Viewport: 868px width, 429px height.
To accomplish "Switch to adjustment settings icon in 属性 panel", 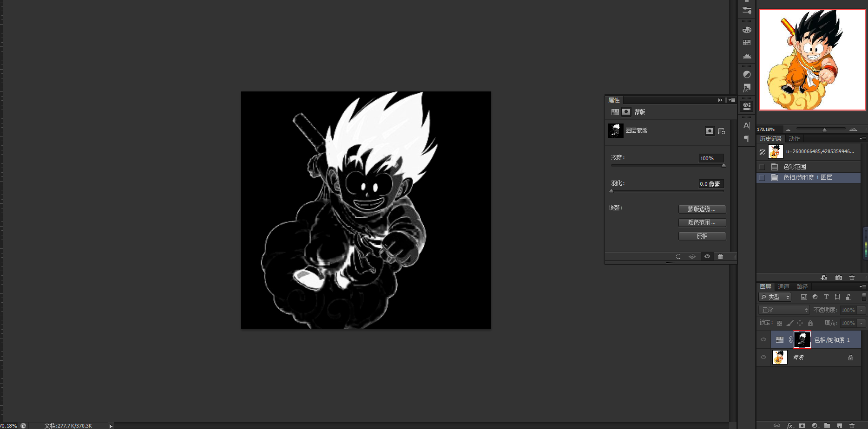I will pyautogui.click(x=615, y=112).
